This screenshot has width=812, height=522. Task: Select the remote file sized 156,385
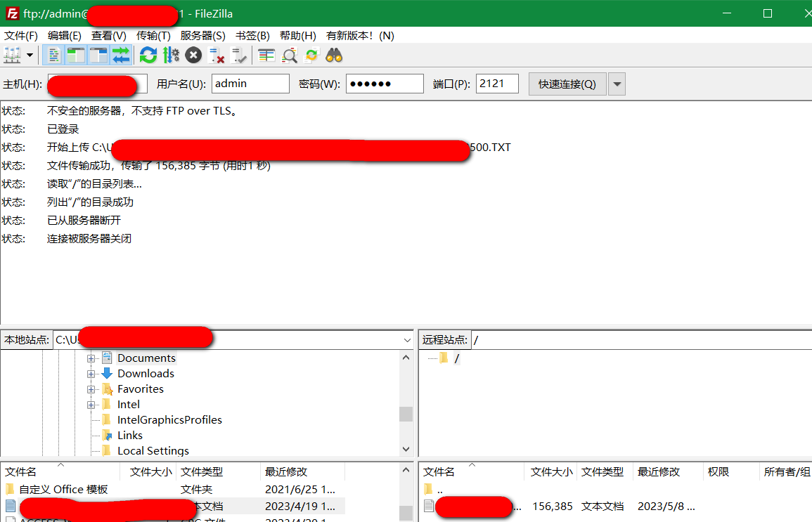pos(615,506)
